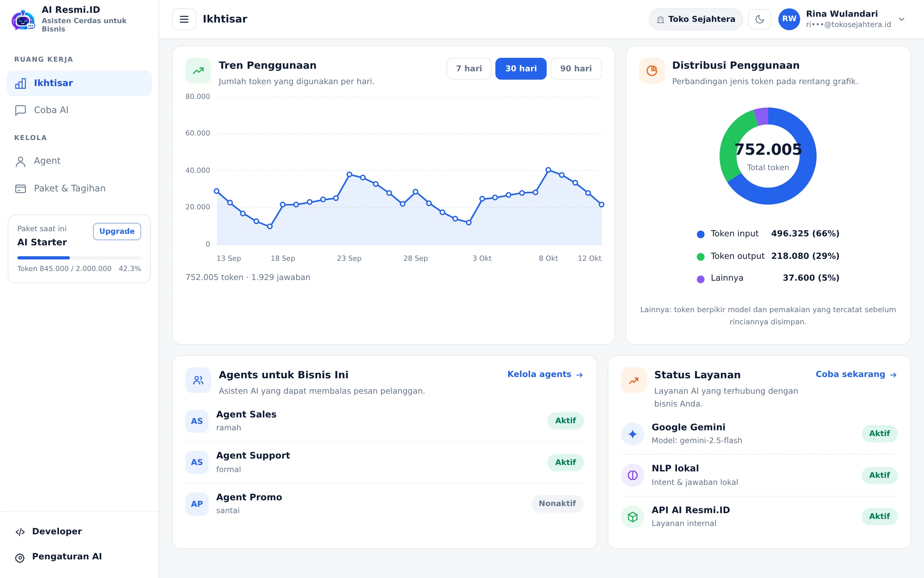Toggle sidebar with the hamburger menu icon
Image resolution: width=924 pixels, height=578 pixels.
point(184,19)
